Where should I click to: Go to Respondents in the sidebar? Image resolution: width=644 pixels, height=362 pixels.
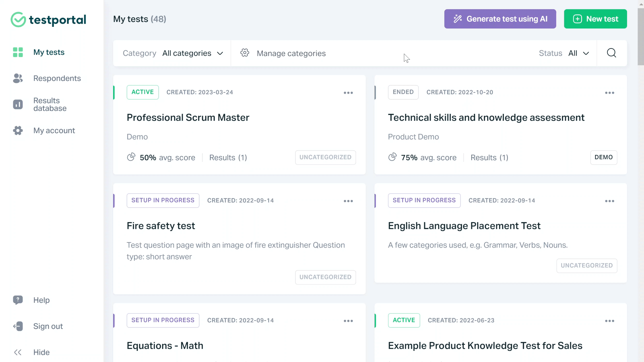pyautogui.click(x=57, y=78)
